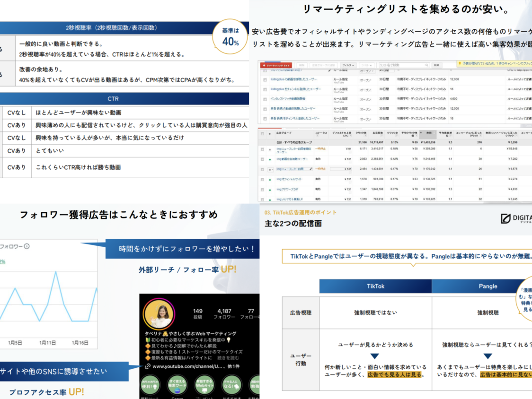Image resolution: width=532 pixels, height=399 pixels.
Task: Click the ¥131 CPC input on imgニュースレター訪問 row
Action: (341, 169)
